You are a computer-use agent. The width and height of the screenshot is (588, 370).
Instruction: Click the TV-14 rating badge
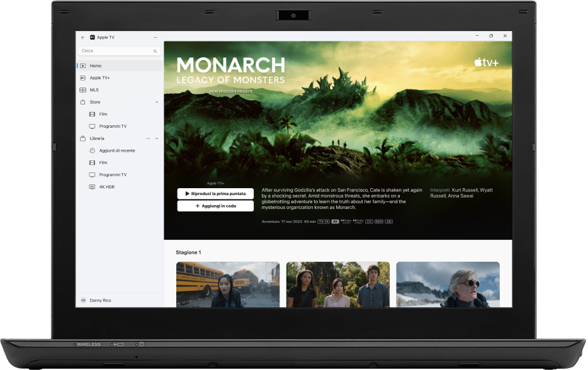(324, 221)
